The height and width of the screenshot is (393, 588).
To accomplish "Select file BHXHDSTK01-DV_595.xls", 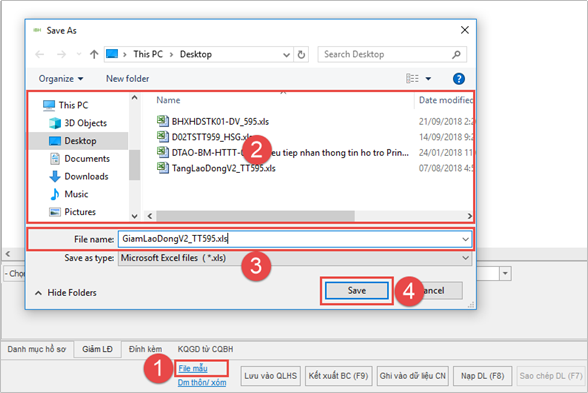I will click(x=220, y=122).
